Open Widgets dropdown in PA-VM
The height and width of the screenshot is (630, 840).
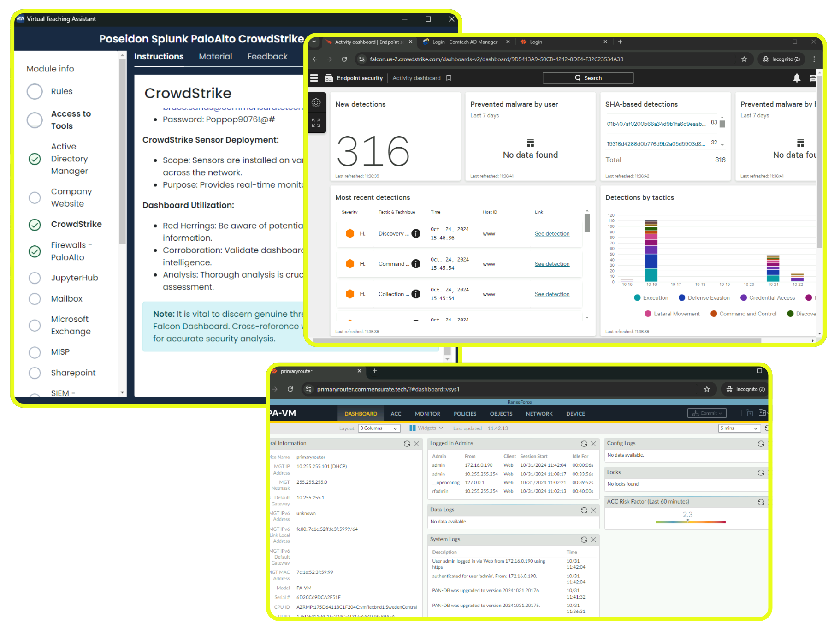point(426,428)
